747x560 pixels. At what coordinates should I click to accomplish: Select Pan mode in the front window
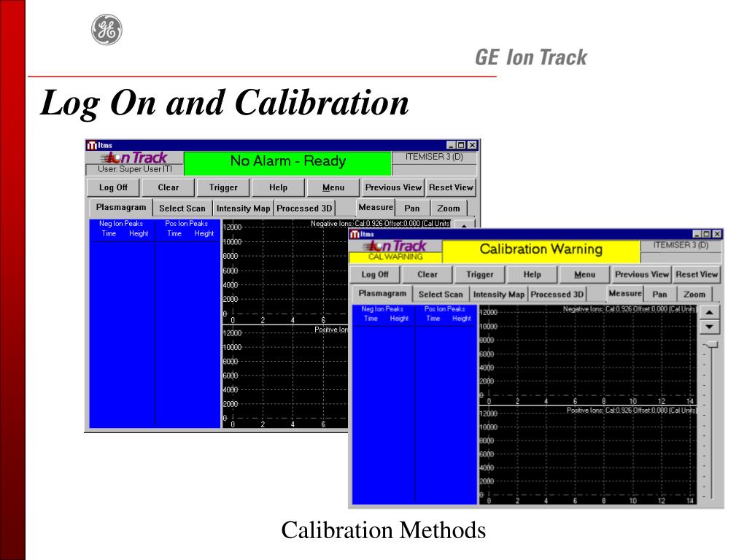click(x=659, y=295)
